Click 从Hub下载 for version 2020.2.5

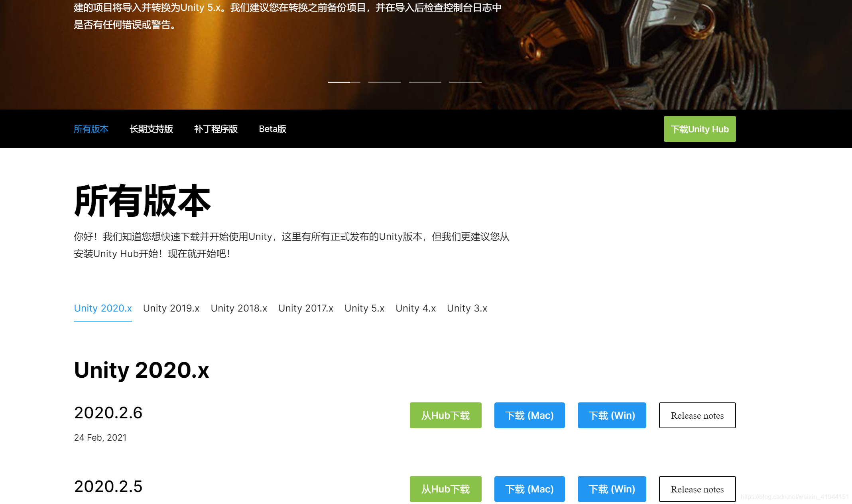[446, 489]
